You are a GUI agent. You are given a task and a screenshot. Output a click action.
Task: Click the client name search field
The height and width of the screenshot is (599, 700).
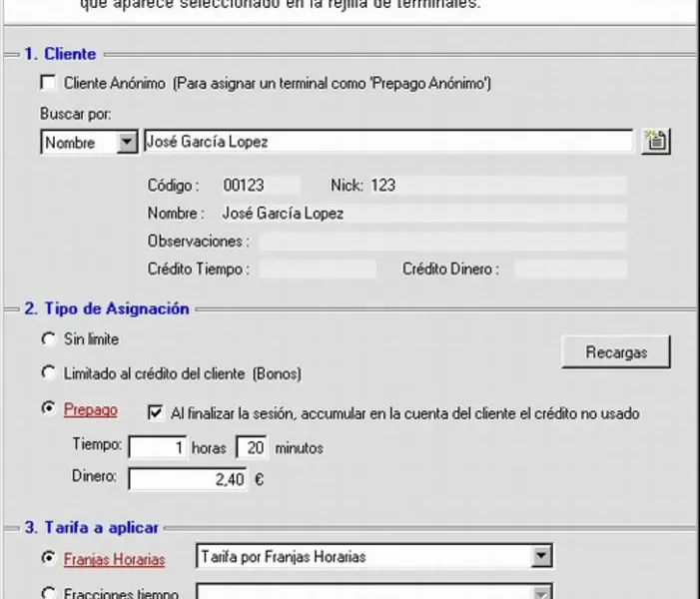point(388,142)
